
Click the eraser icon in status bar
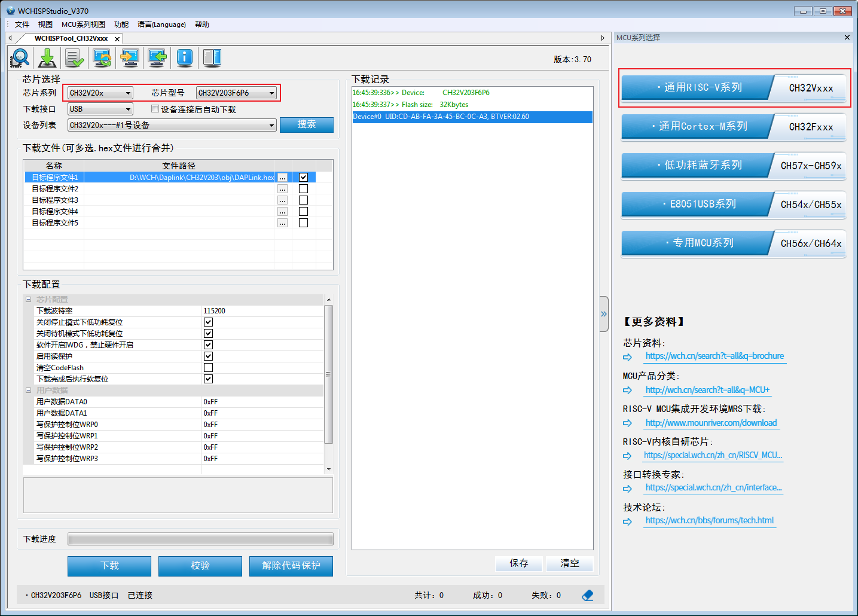tap(587, 595)
